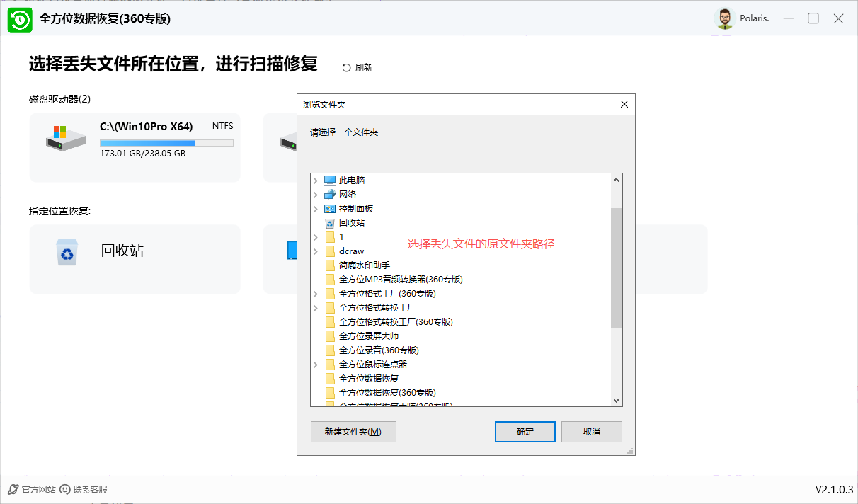Click the Polaris user avatar

724,19
